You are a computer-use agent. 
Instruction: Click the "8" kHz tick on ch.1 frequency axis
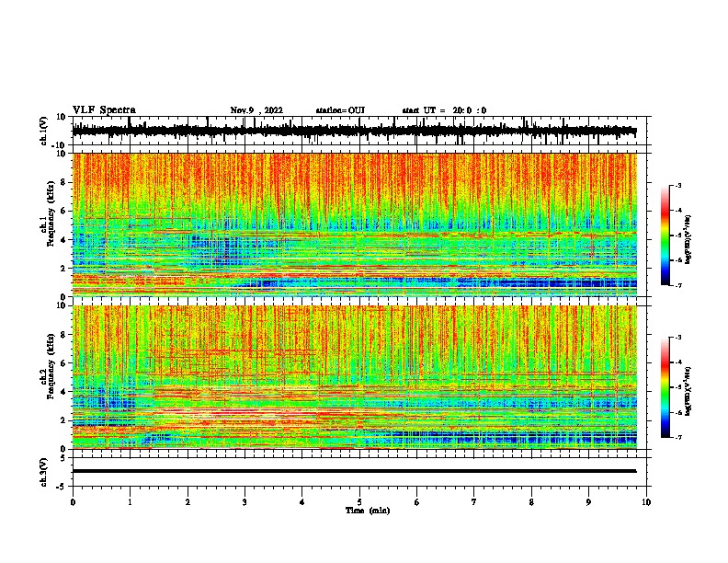[x=63, y=182]
